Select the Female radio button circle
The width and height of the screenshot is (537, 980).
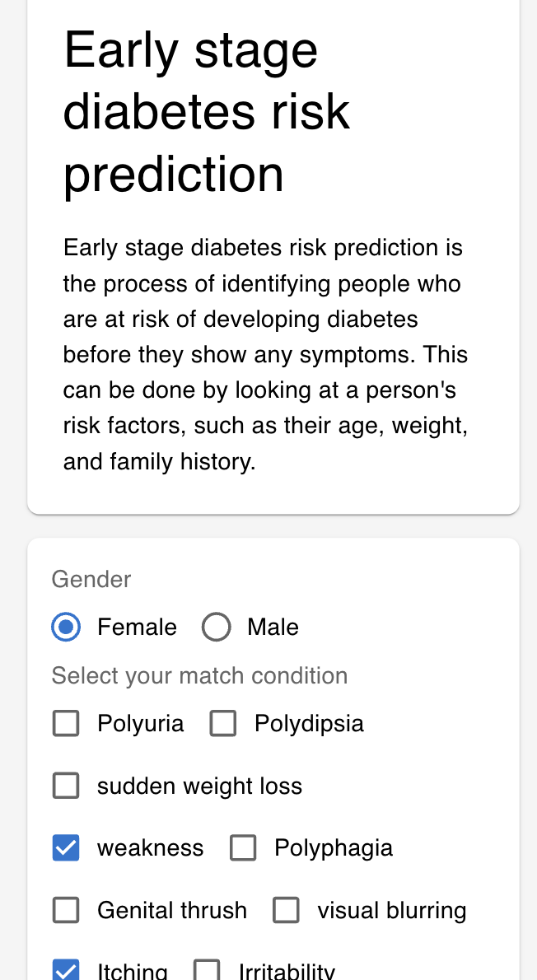[66, 628]
